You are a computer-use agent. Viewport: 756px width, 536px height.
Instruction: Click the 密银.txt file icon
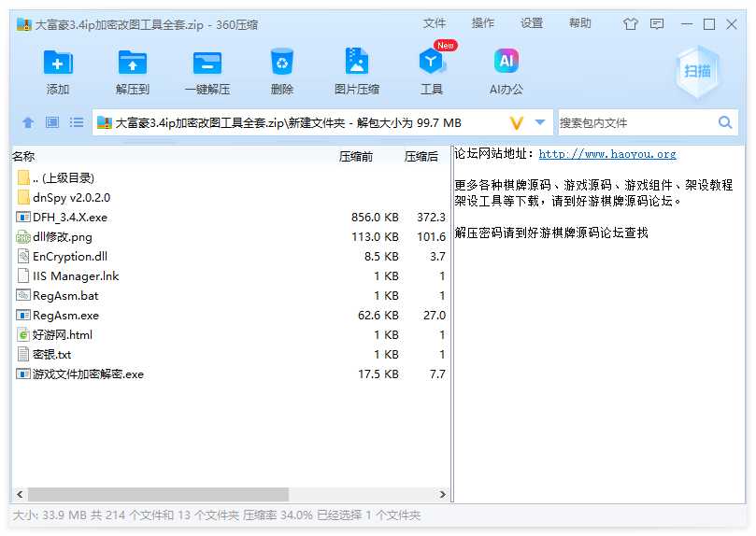23,355
